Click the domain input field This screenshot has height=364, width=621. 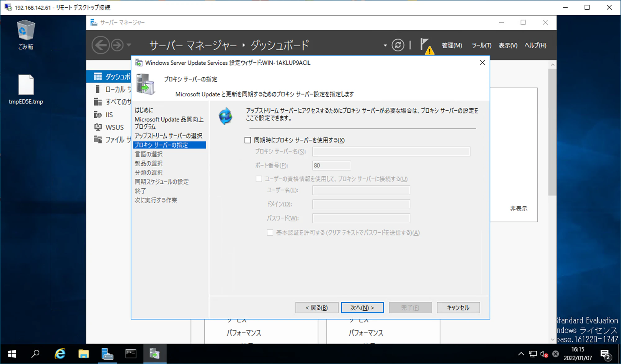(361, 204)
